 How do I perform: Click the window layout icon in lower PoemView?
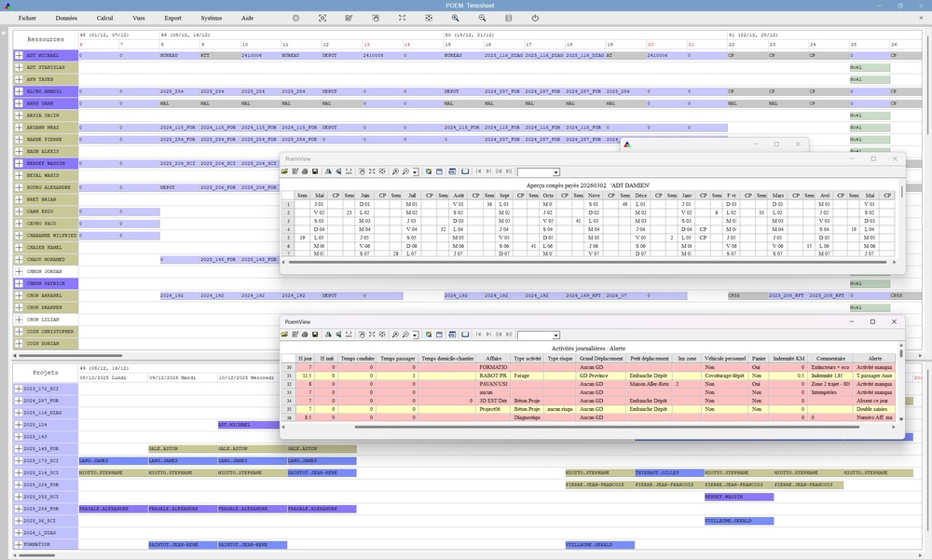(x=439, y=335)
